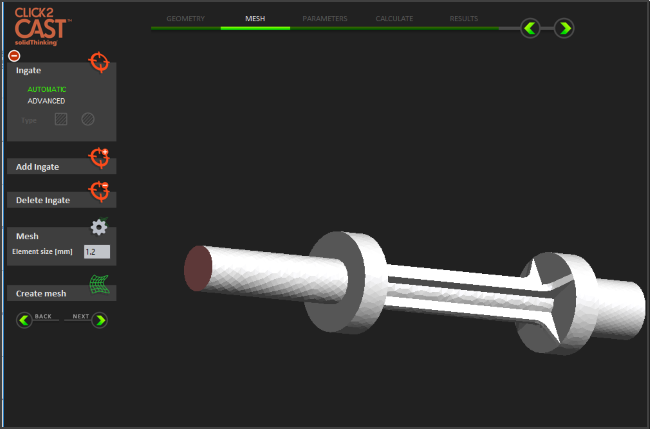Select AUTOMATIC ingate mode

[47, 90]
